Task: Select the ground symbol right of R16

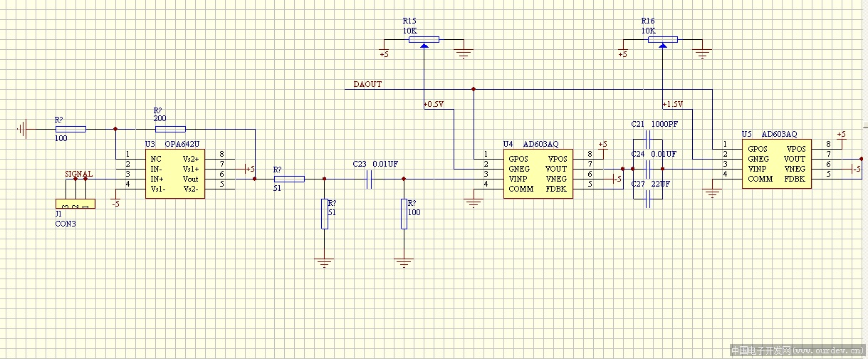Action: point(704,53)
